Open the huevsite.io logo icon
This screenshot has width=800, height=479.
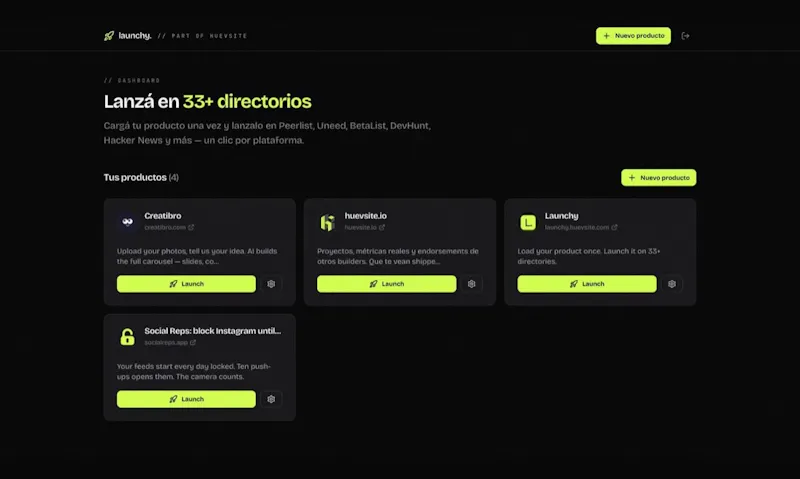[328, 222]
